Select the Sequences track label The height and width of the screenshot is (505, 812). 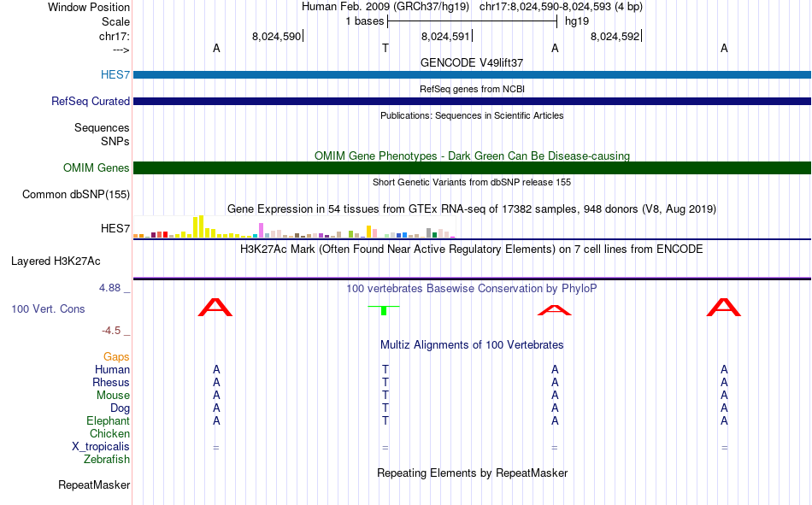tap(102, 127)
